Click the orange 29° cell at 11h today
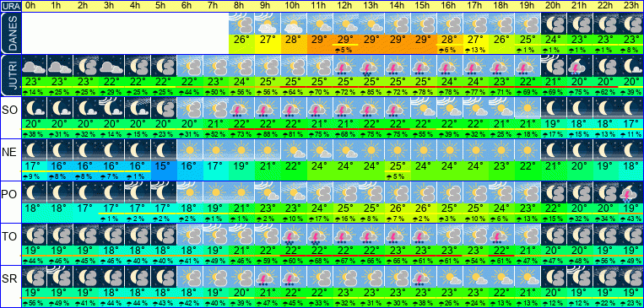The image size is (644, 308). pos(320,40)
